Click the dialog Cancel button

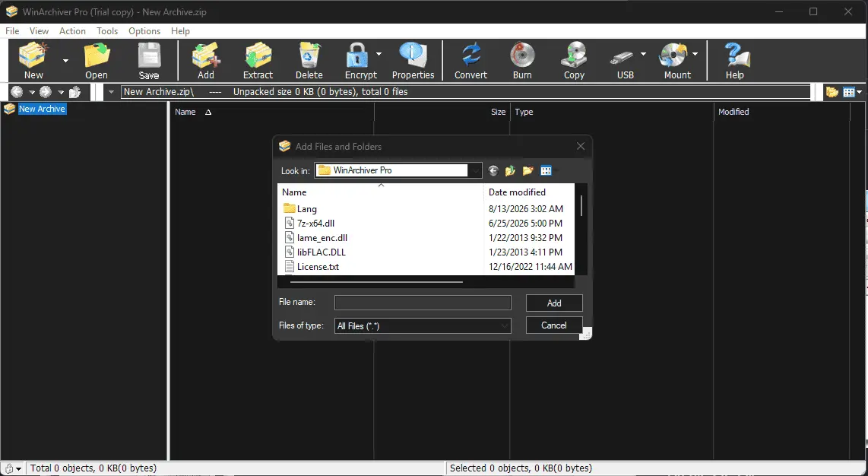[554, 325]
